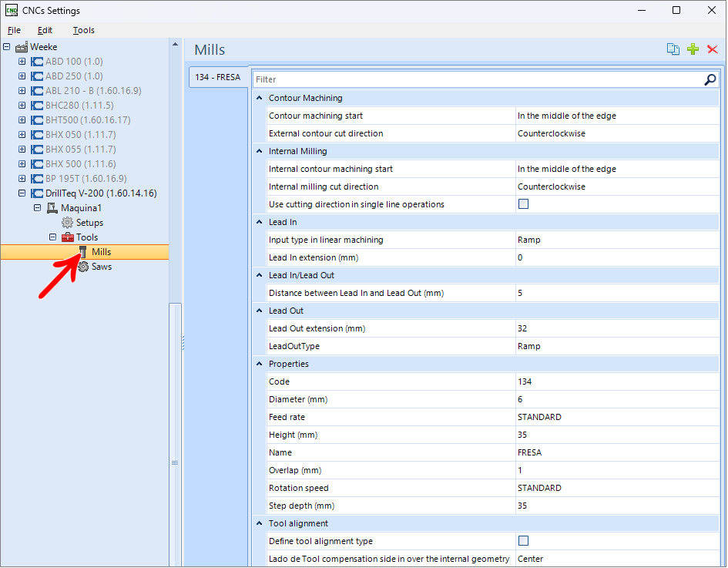Edit the Contour machining start value

point(618,116)
